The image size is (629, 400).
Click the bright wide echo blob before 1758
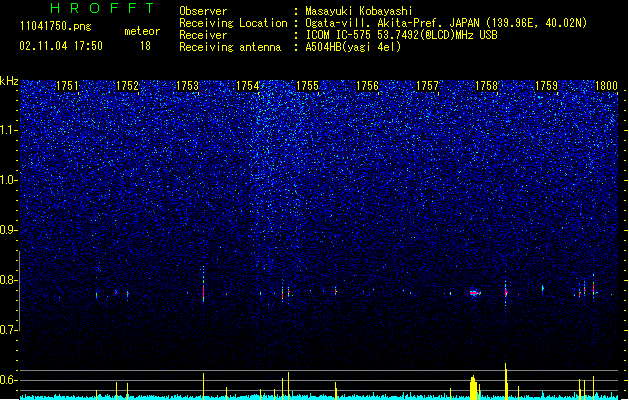point(475,293)
